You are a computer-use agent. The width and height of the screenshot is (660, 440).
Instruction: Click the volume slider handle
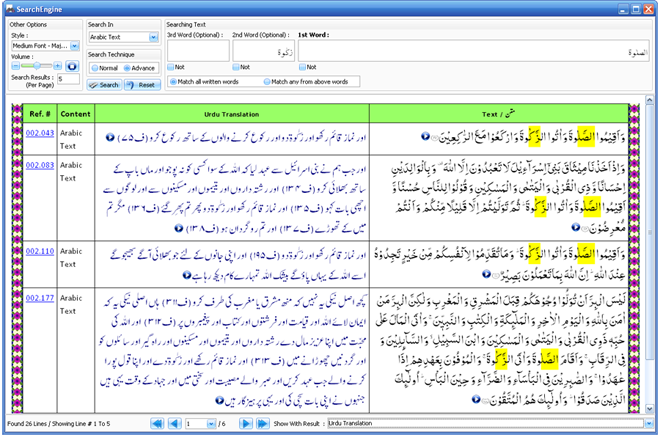37,66
